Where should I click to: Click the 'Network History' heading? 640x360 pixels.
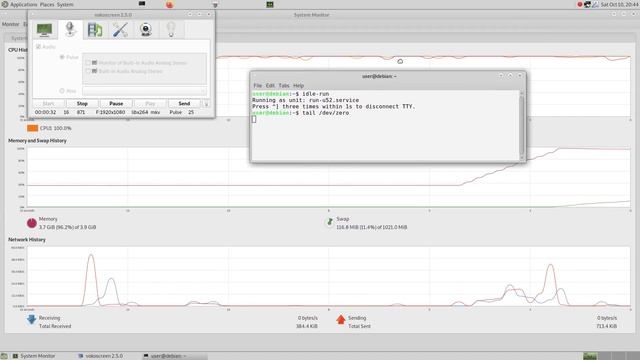click(x=27, y=240)
